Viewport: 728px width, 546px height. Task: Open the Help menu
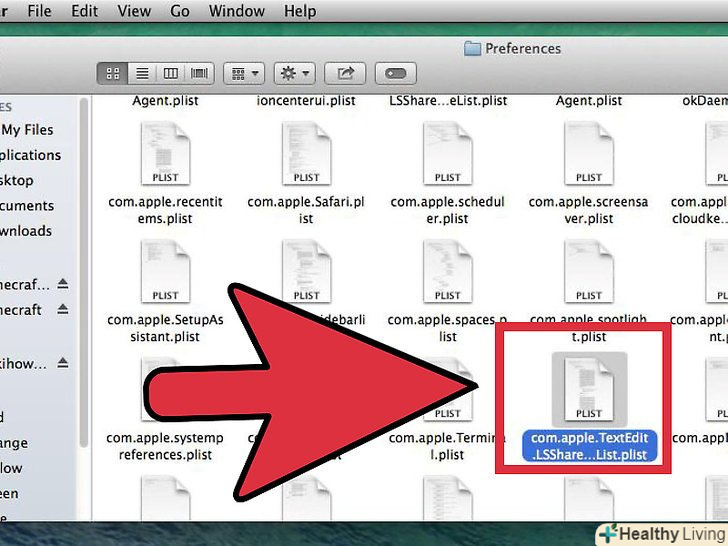(x=300, y=11)
